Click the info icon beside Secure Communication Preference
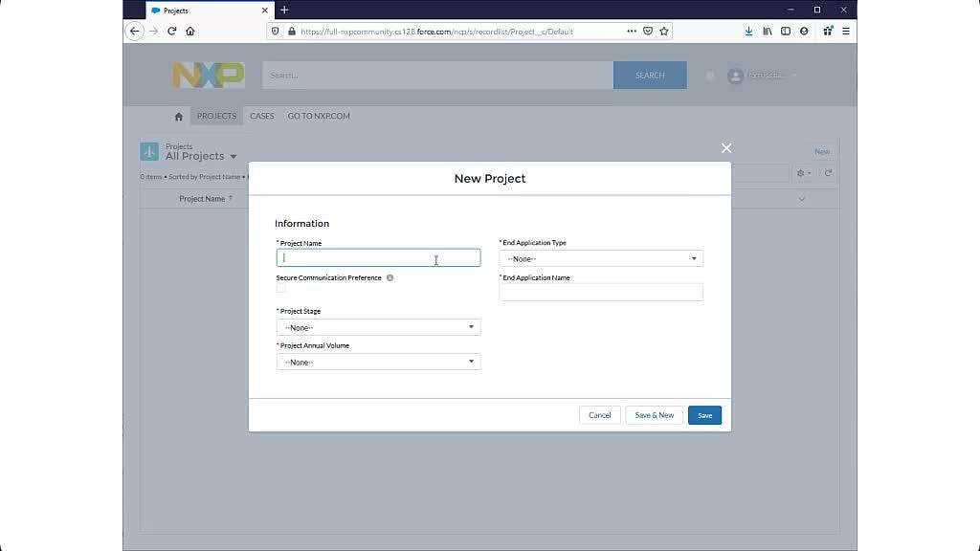The width and height of the screenshot is (980, 551). point(390,278)
